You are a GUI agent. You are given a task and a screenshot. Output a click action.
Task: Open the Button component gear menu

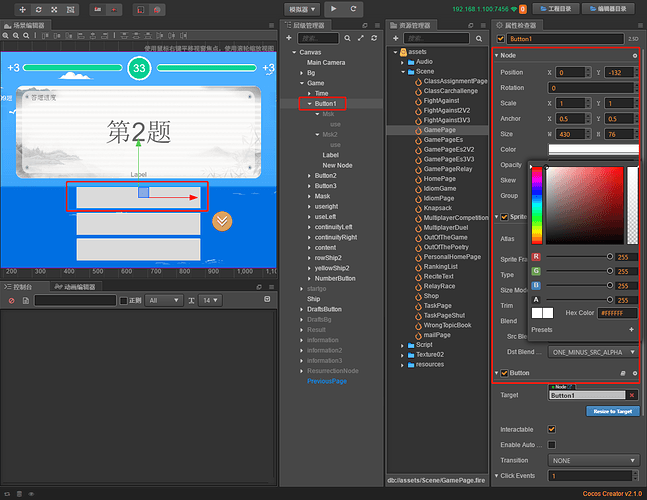click(x=635, y=373)
